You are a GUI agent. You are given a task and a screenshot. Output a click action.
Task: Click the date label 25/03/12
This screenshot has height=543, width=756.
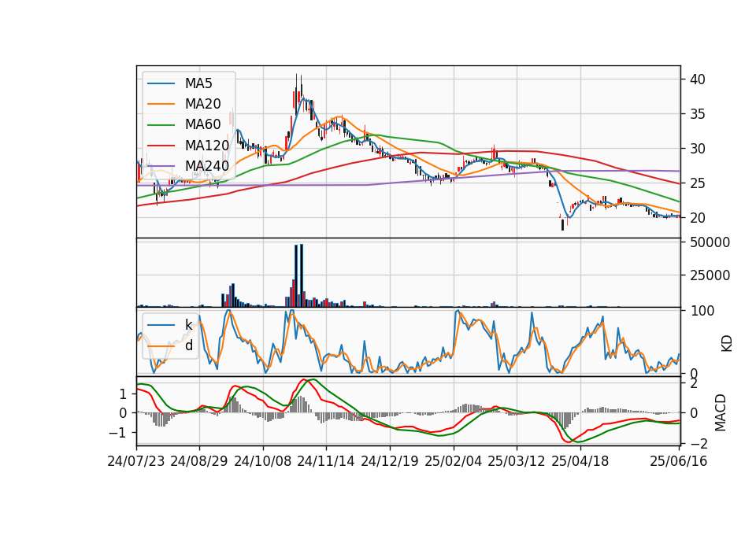click(x=517, y=462)
